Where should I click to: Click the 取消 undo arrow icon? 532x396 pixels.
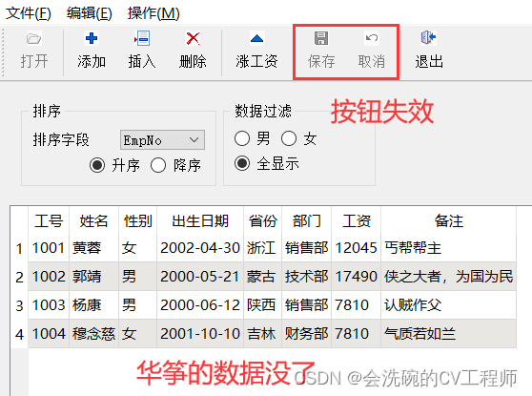pyautogui.click(x=372, y=38)
